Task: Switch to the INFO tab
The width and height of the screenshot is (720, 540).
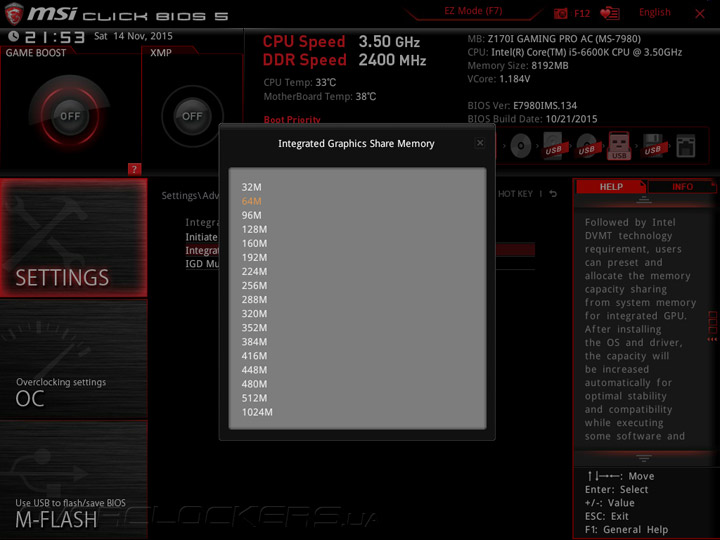Action: tap(682, 187)
